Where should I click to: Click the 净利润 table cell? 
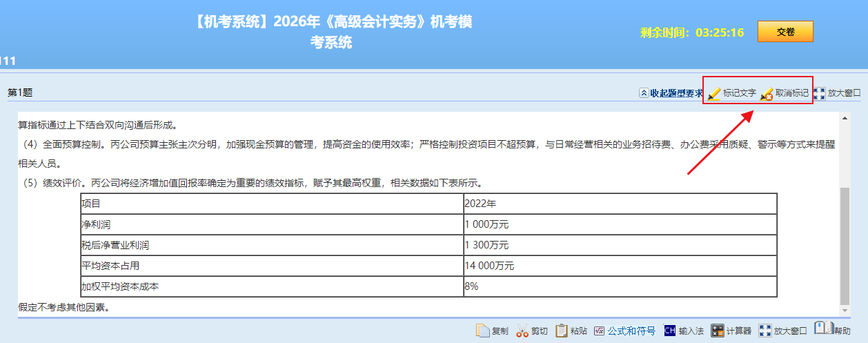(272, 224)
